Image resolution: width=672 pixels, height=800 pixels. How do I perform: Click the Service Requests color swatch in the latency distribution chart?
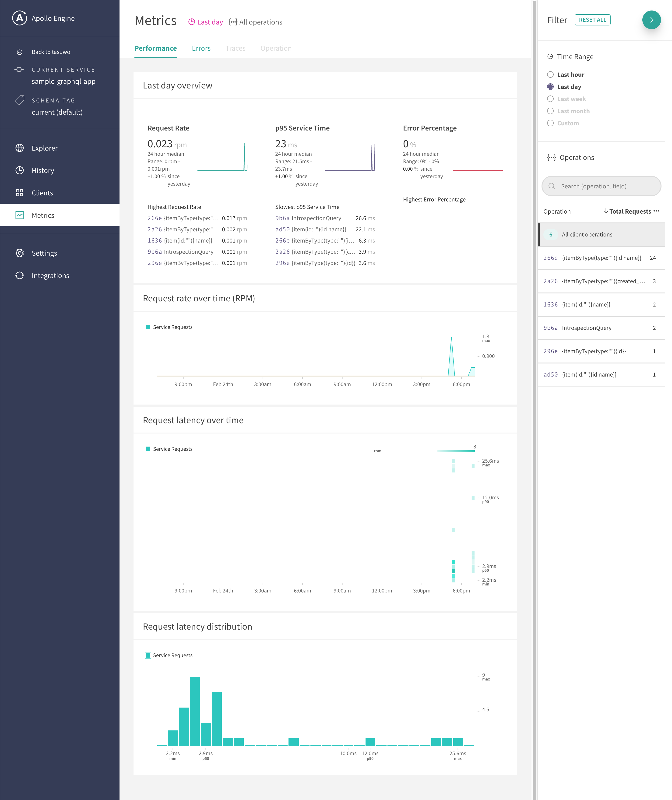pos(148,655)
